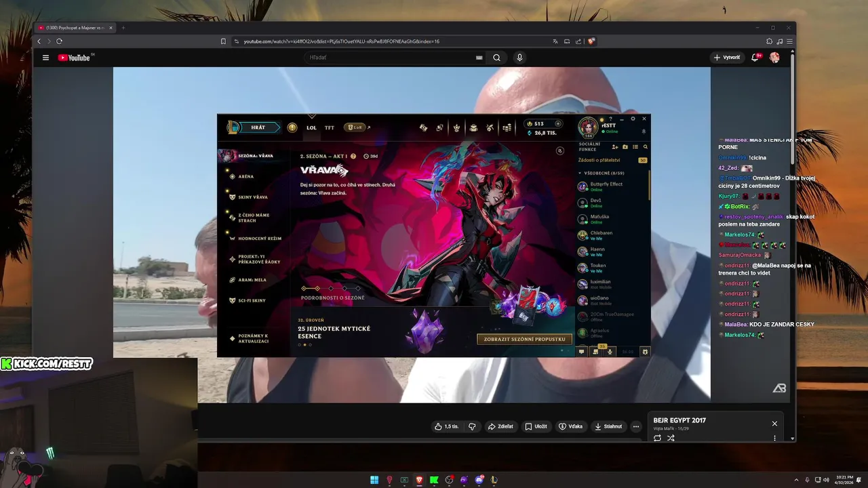
Task: Open League of Legends taskbar icon
Action: (x=494, y=480)
